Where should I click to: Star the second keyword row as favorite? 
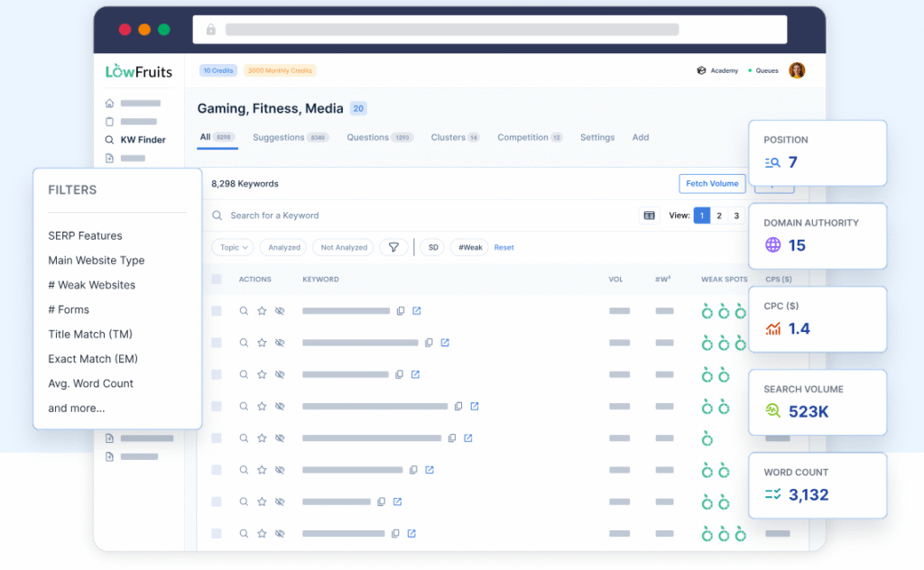pyautogui.click(x=262, y=343)
